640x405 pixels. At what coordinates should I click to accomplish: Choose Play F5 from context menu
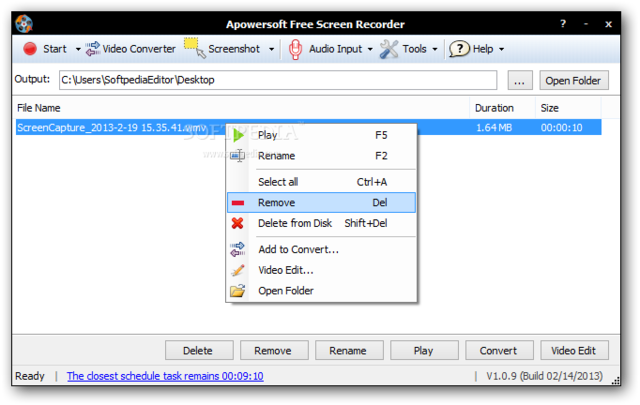click(x=322, y=135)
